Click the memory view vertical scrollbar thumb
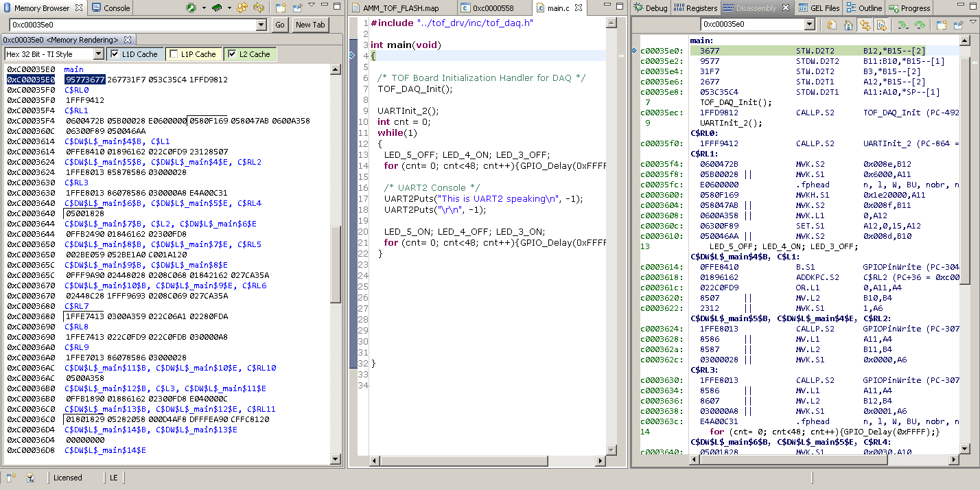Screen dimensions: 980x490 (x=336, y=264)
